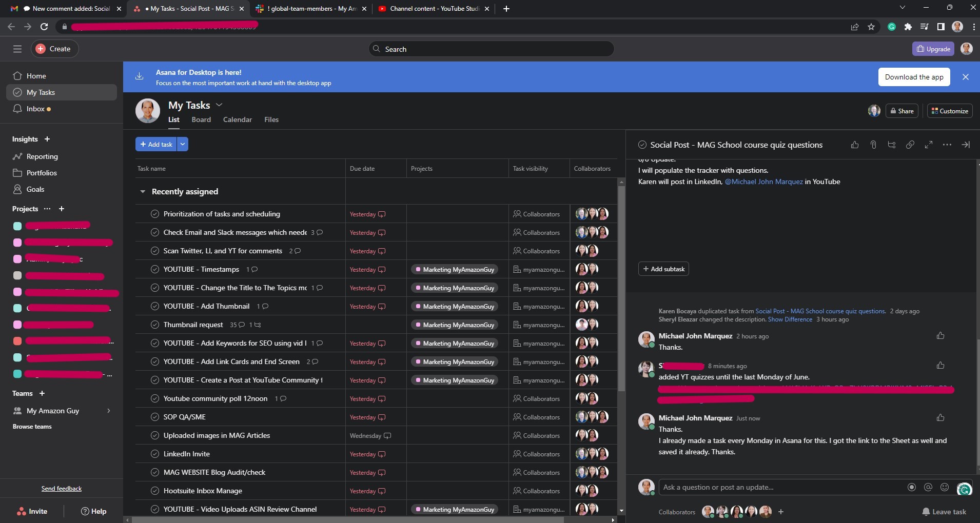Mark Scan Twitter, LI, and YT complete
This screenshot has width=980, height=523.
[155, 251]
